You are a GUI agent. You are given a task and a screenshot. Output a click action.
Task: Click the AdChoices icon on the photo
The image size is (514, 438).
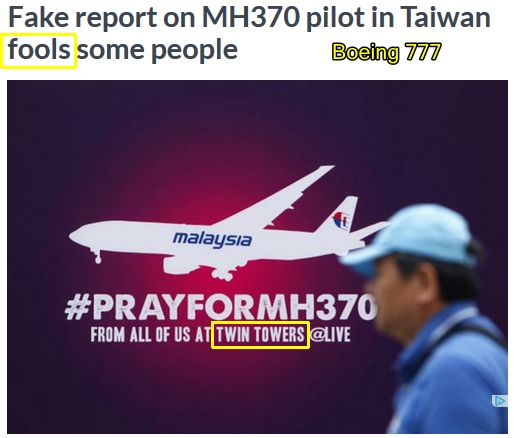(x=499, y=400)
